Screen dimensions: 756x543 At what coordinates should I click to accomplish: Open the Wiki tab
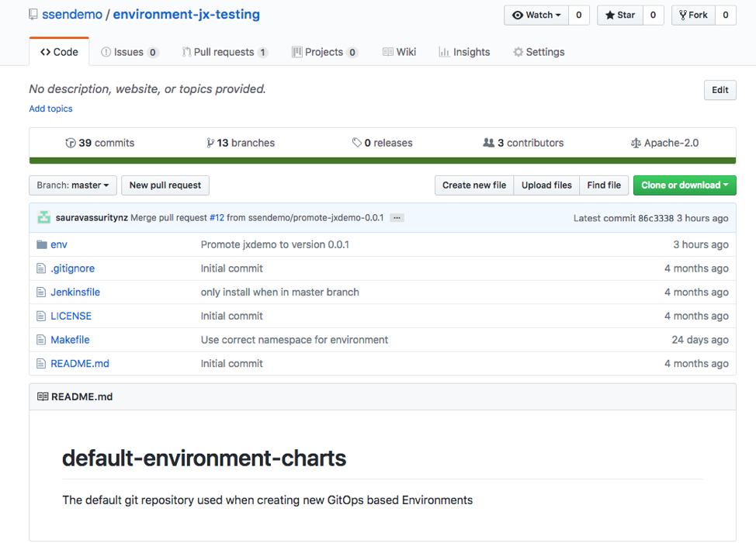click(x=399, y=52)
